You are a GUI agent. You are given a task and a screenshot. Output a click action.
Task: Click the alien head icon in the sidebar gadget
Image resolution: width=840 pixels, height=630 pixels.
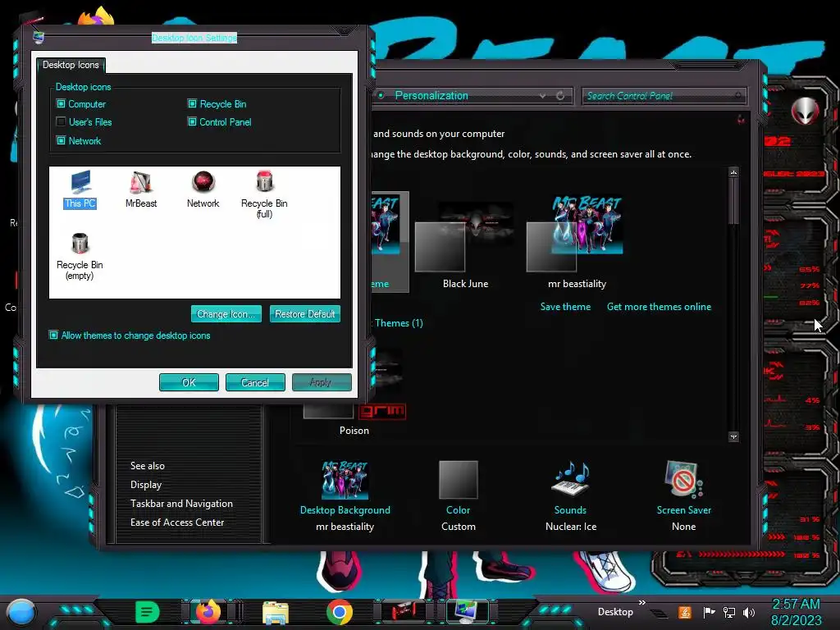coord(805,112)
